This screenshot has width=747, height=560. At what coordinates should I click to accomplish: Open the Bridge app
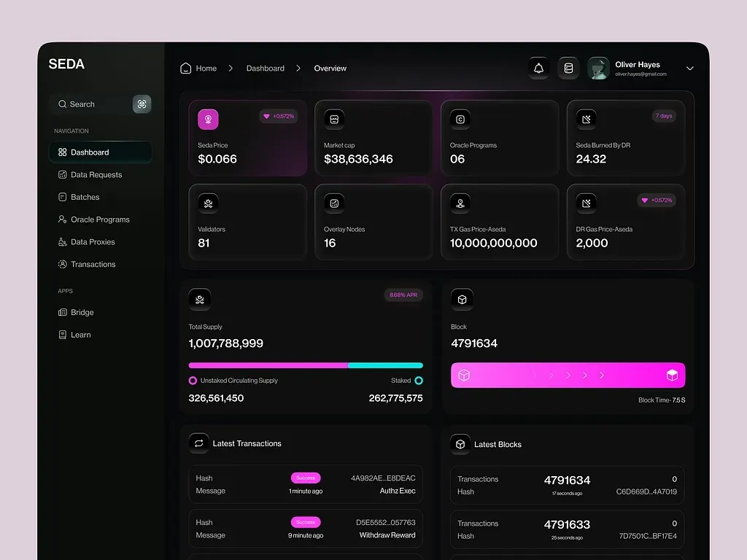[76, 312]
